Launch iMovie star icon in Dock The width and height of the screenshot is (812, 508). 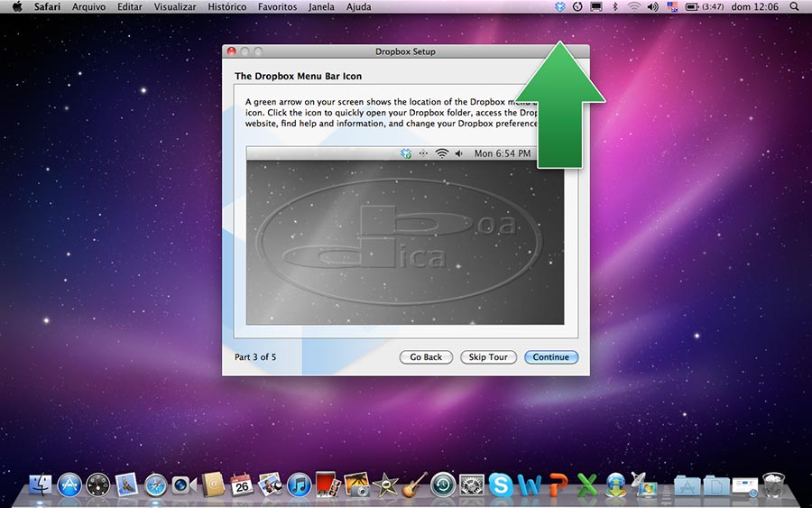point(385,485)
